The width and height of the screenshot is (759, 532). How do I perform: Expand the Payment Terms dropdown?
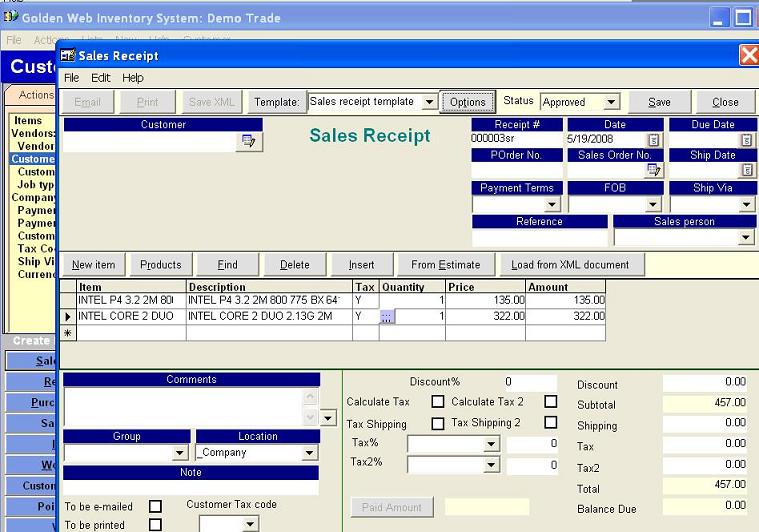tap(552, 205)
